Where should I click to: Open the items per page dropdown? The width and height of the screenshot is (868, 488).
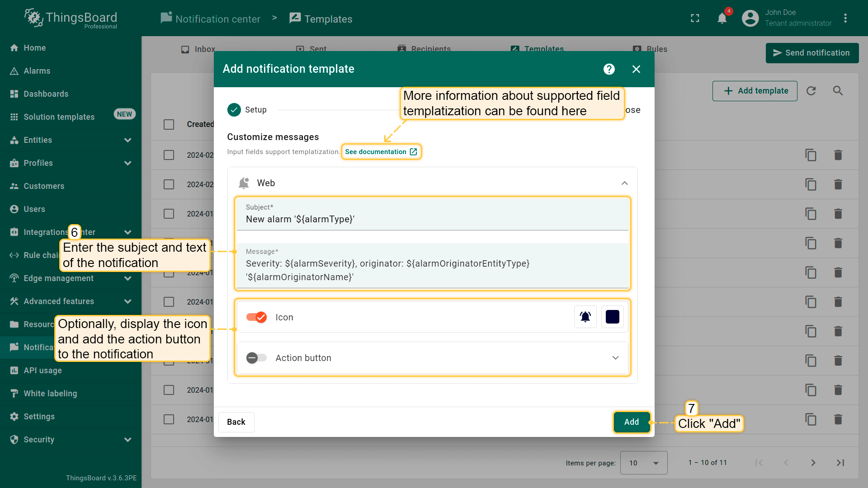643,463
